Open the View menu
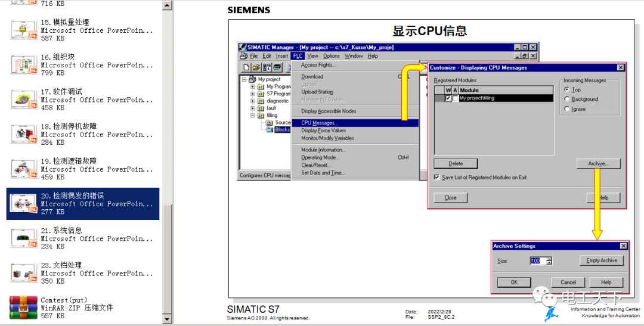 (x=312, y=56)
